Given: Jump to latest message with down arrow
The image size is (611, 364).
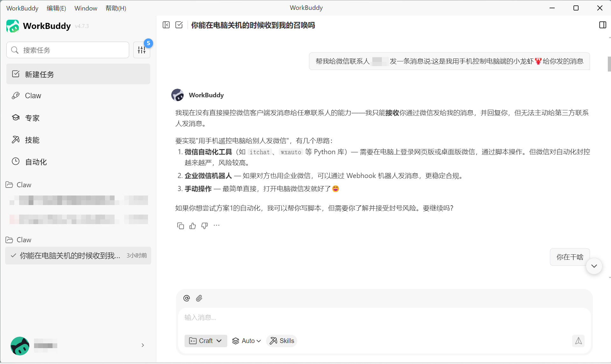Looking at the screenshot, I should click(x=594, y=266).
